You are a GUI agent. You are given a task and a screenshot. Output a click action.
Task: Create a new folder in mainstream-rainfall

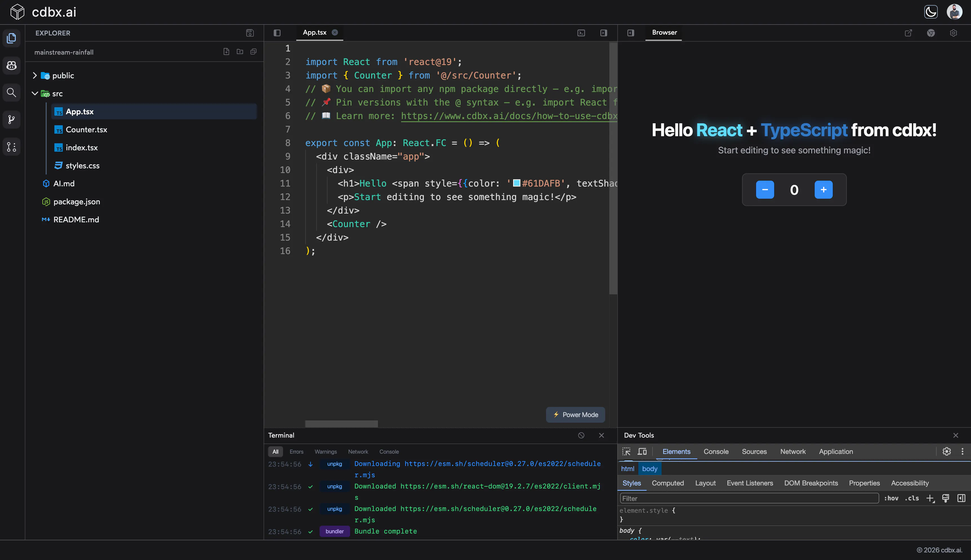pyautogui.click(x=240, y=51)
